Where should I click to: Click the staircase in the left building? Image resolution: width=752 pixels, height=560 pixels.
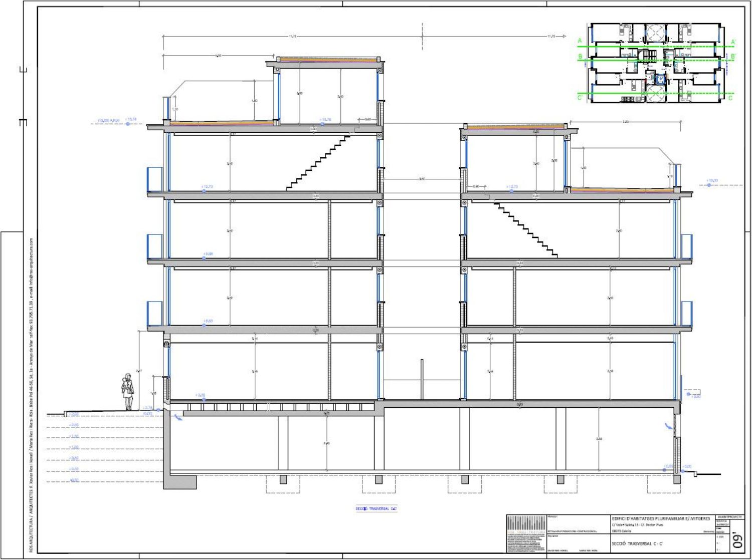click(x=318, y=163)
